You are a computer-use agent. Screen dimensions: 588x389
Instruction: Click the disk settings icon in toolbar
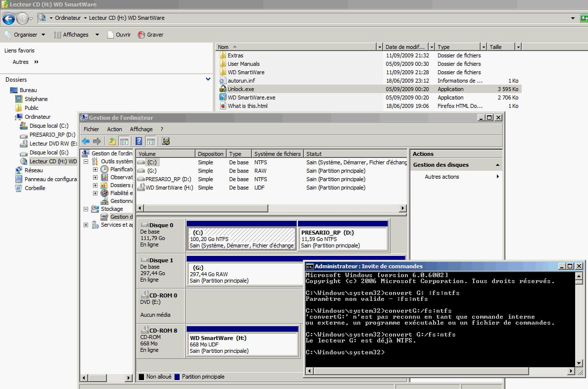(166, 141)
